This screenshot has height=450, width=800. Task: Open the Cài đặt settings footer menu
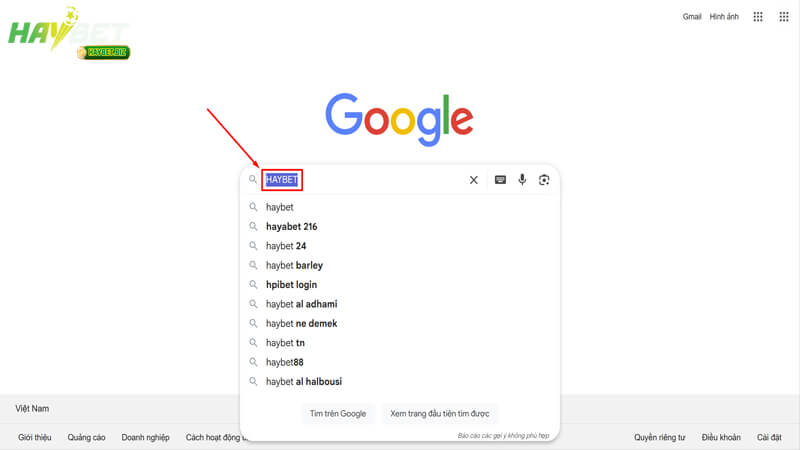pos(769,437)
